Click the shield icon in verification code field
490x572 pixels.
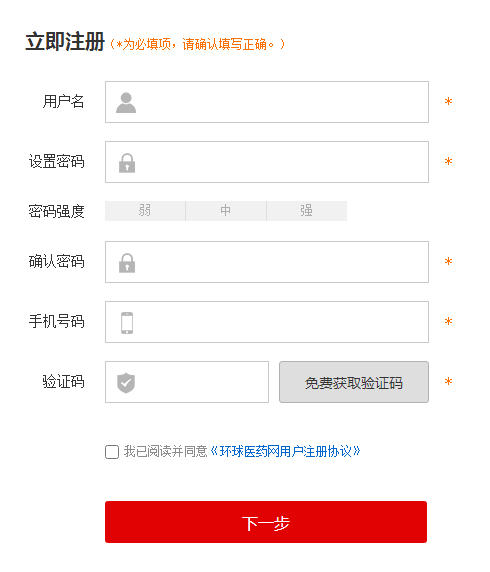click(126, 383)
